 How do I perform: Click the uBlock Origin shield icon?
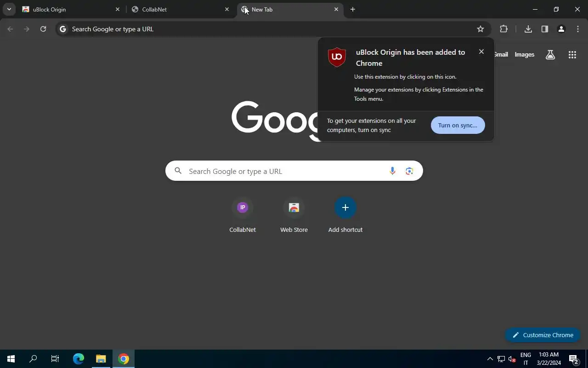point(337,57)
